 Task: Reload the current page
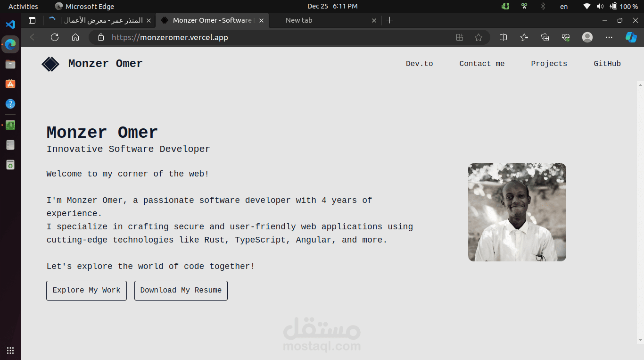coord(55,37)
